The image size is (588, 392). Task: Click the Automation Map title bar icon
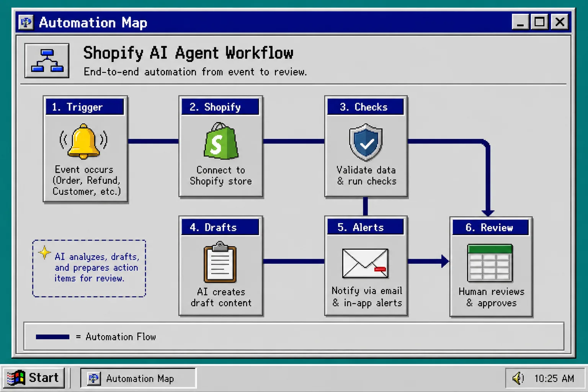26,22
